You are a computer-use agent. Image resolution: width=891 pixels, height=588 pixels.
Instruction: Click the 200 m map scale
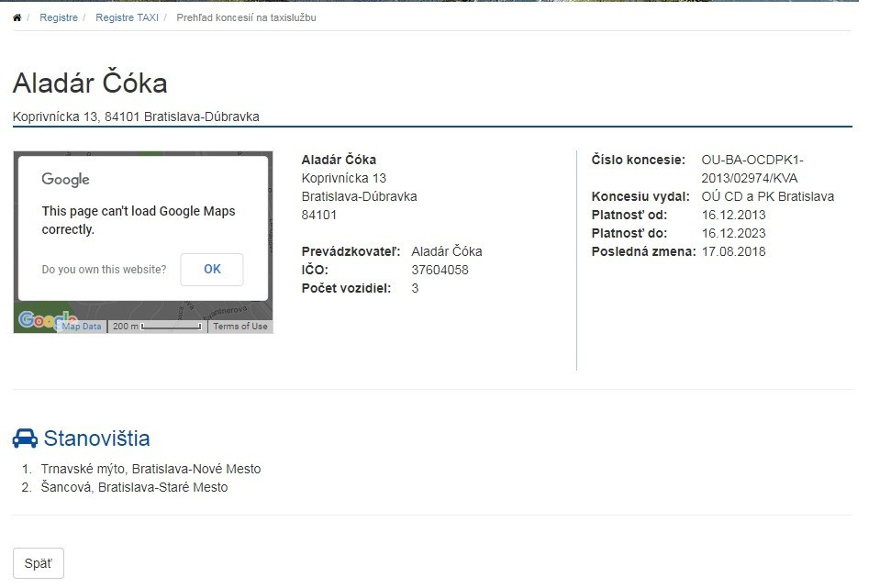point(156,327)
